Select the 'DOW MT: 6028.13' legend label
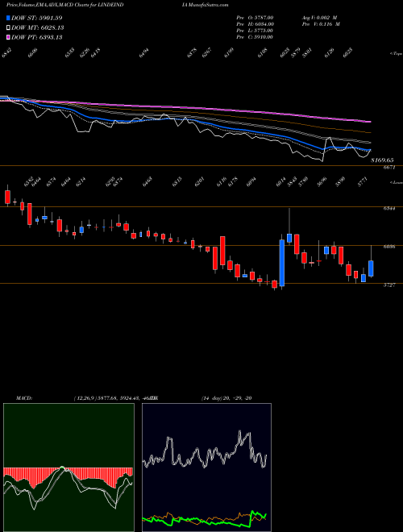Screen dimensions: 403x532 click(38, 27)
